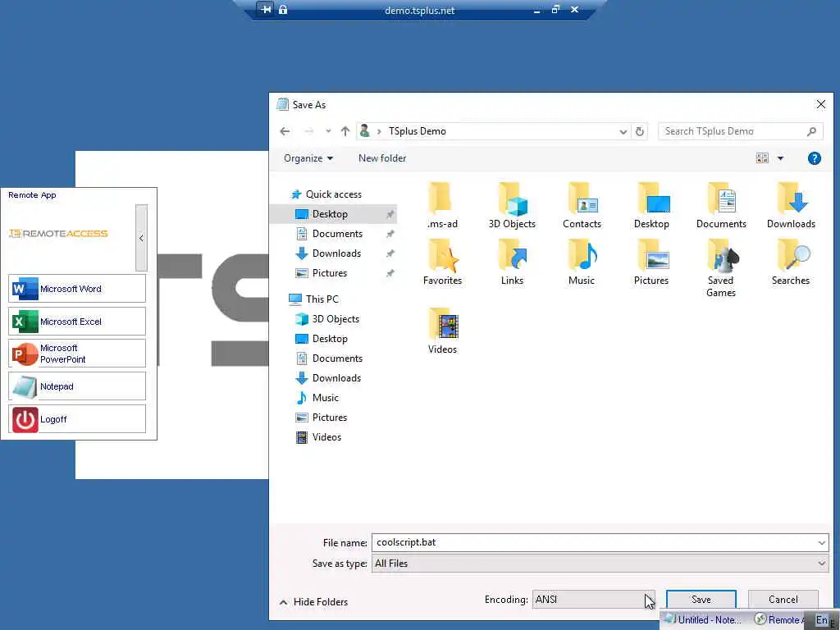Screen dimensions: 840x630
Task: Open the Contacts folder
Action: 582,206
